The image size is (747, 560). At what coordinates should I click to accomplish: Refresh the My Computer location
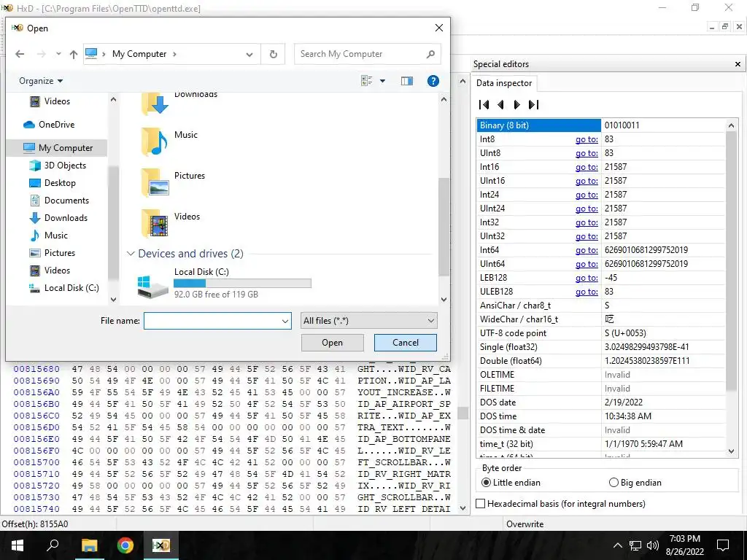(x=273, y=54)
